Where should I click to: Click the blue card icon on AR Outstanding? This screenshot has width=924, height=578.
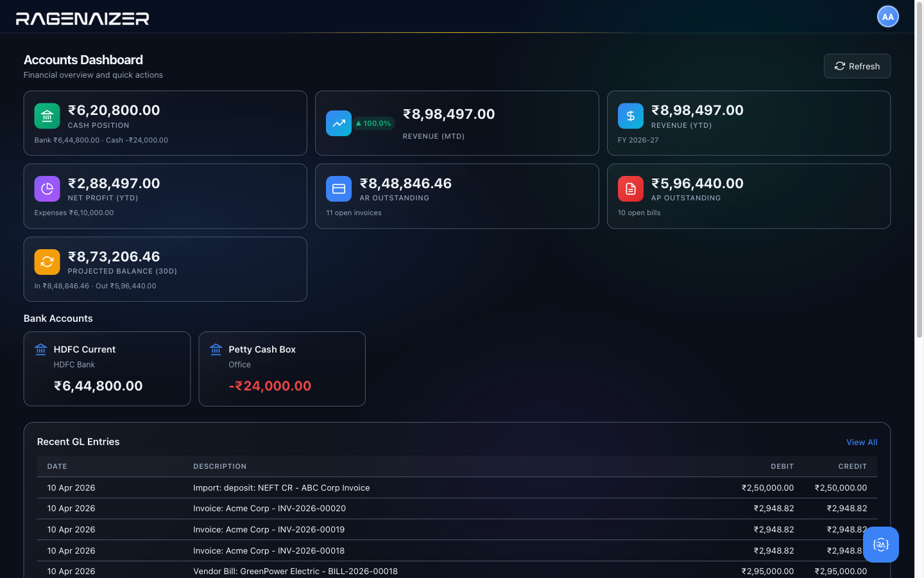click(339, 189)
